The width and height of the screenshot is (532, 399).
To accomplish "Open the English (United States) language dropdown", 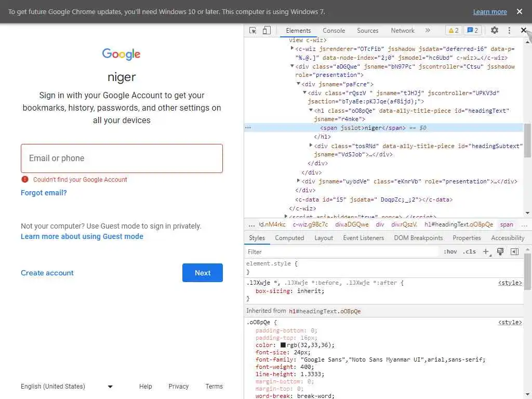I will coord(66,387).
